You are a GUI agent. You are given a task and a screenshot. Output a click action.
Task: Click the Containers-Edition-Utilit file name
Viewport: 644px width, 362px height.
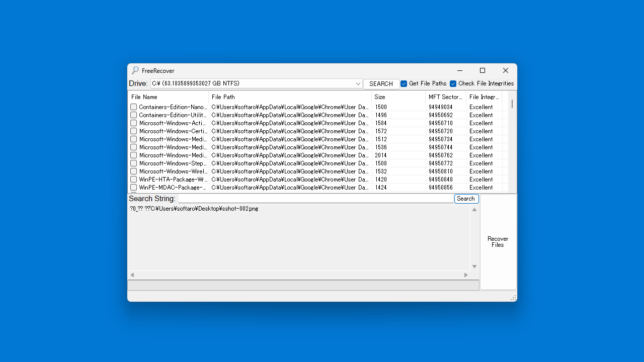click(x=173, y=115)
